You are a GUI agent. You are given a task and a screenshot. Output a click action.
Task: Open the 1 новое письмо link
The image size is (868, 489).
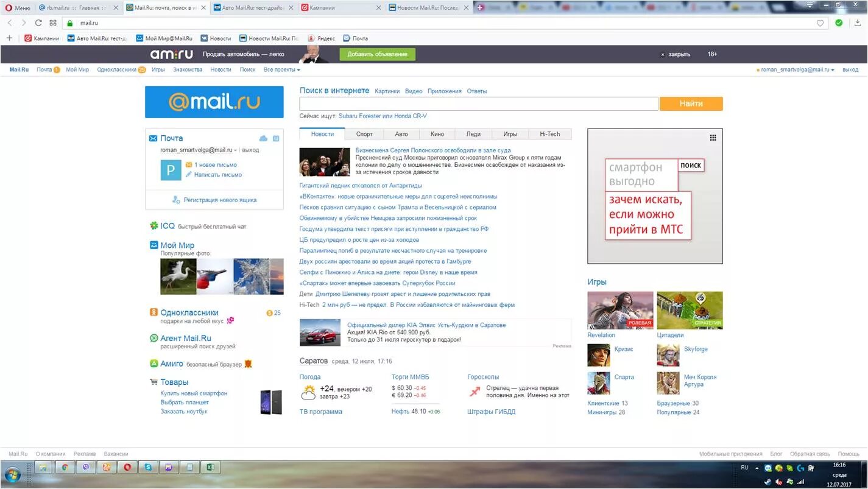pos(216,164)
